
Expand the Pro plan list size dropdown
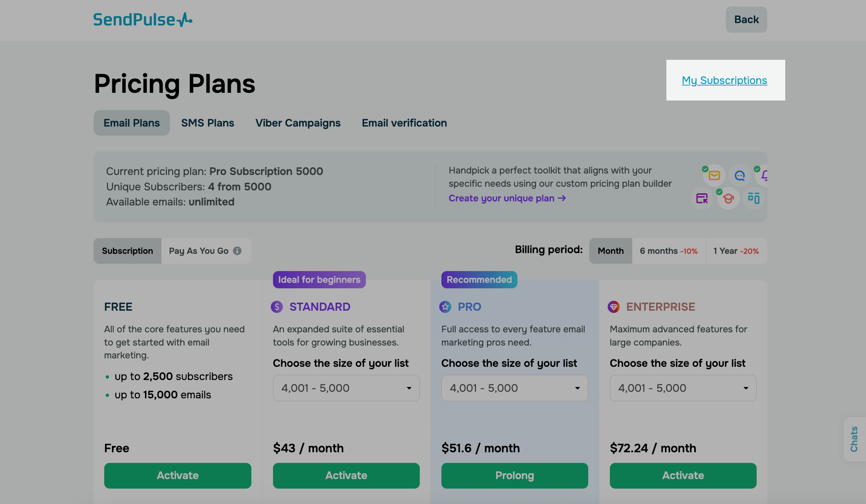coord(514,388)
